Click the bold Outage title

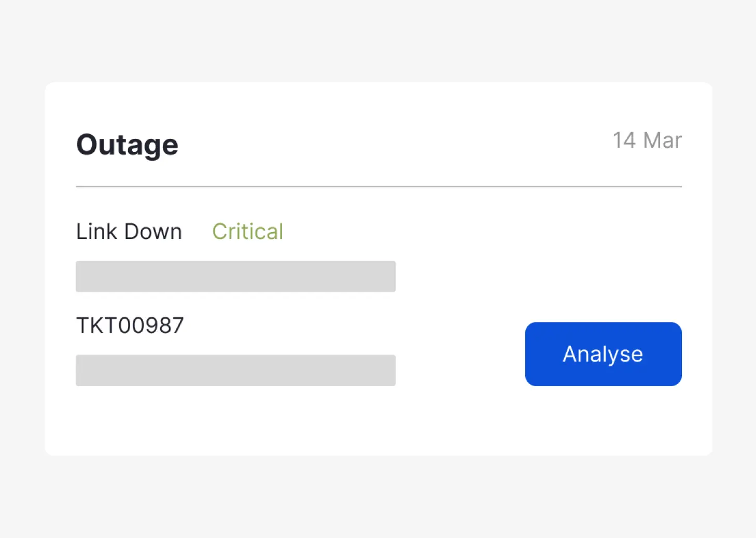(x=127, y=145)
